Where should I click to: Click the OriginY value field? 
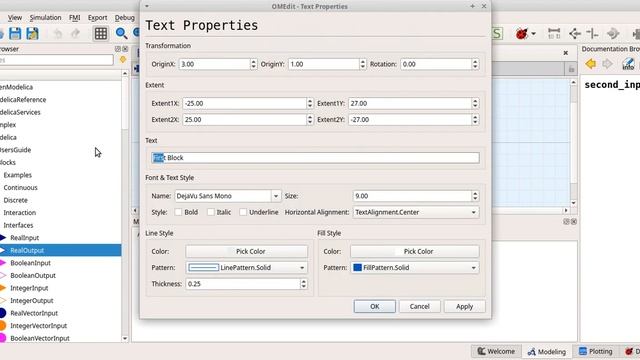324,64
